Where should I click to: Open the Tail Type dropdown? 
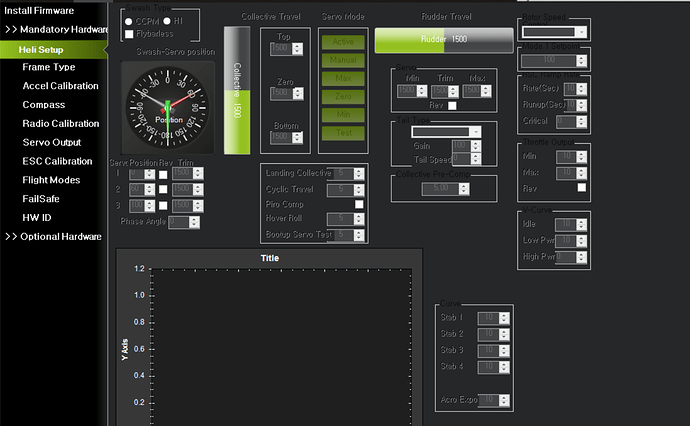click(x=446, y=132)
